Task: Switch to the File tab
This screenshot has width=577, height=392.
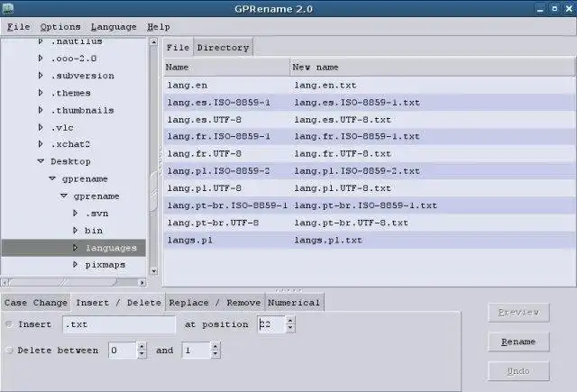Action: pyautogui.click(x=179, y=48)
